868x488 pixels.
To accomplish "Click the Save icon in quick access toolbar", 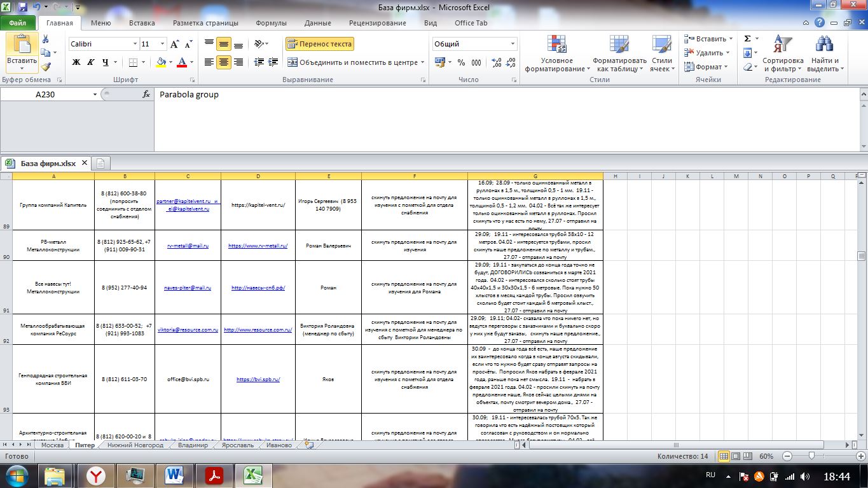I will (x=23, y=8).
